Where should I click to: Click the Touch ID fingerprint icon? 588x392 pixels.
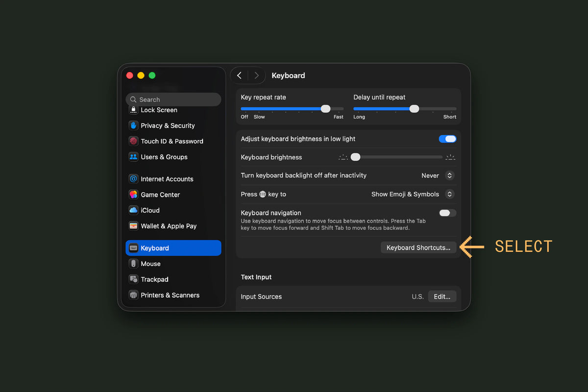coord(133,141)
